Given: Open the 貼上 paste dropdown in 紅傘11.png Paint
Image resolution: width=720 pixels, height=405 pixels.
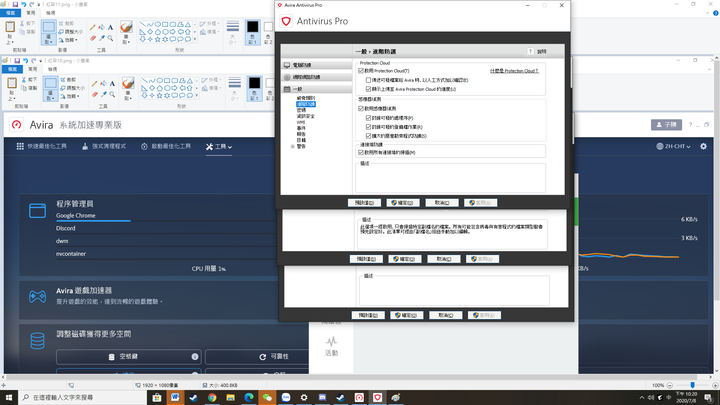Looking at the screenshot, I should 10,39.
